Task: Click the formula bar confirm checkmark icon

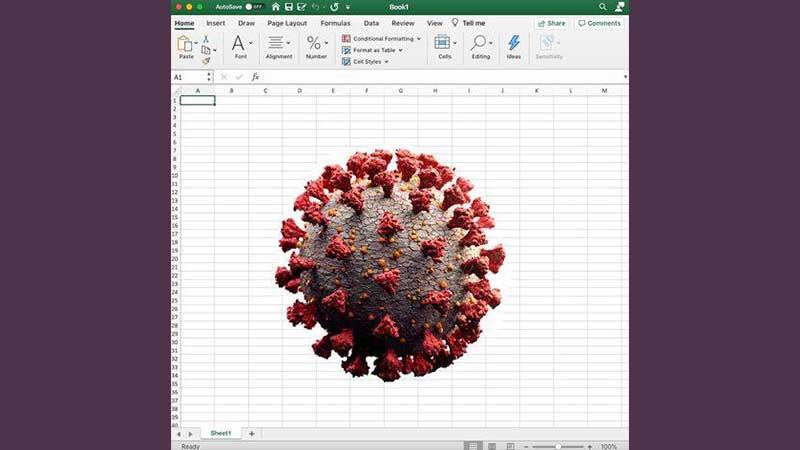Action: 239,77
